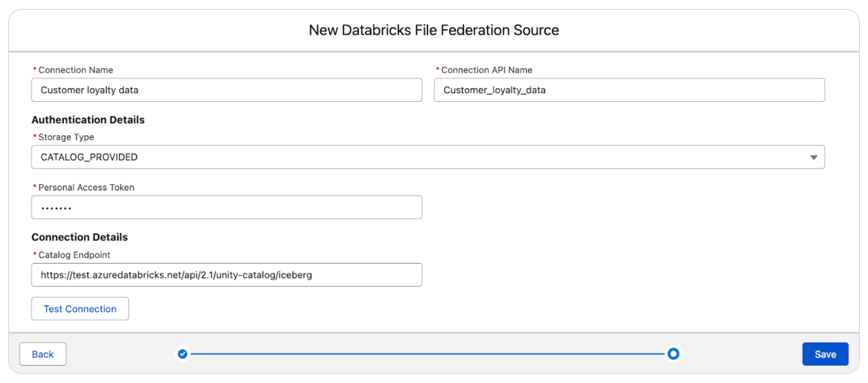Click the "Connection API Name" field label
The height and width of the screenshot is (383, 868).
coord(486,70)
